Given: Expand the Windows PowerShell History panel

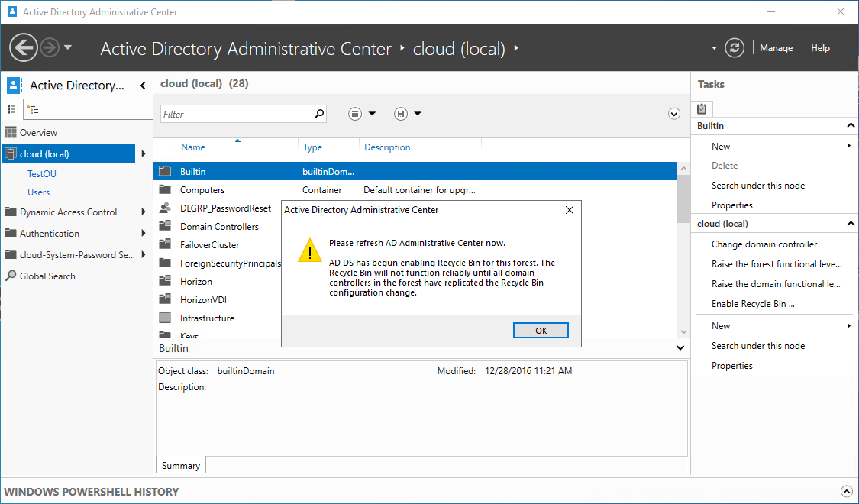Looking at the screenshot, I should (x=846, y=492).
